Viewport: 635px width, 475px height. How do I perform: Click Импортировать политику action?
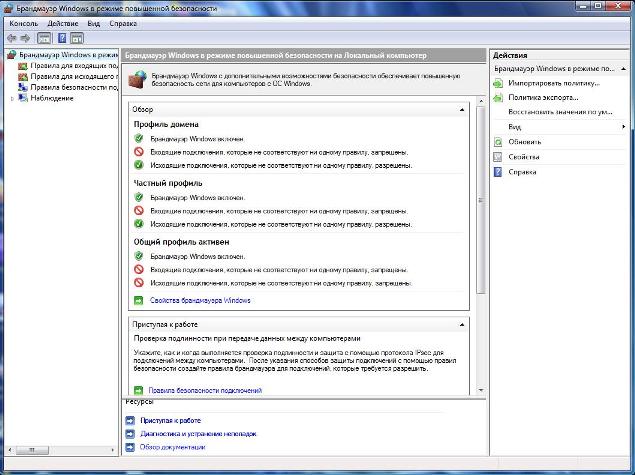(554, 83)
